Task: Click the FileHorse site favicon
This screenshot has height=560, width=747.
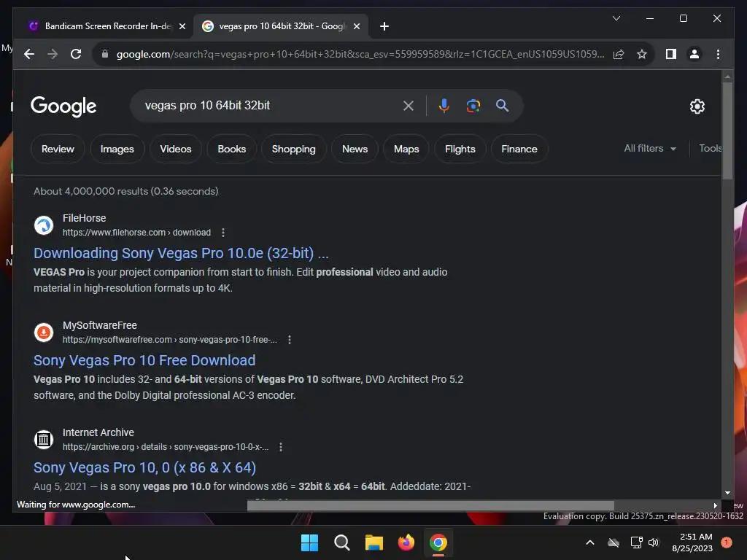Action: 43,225
